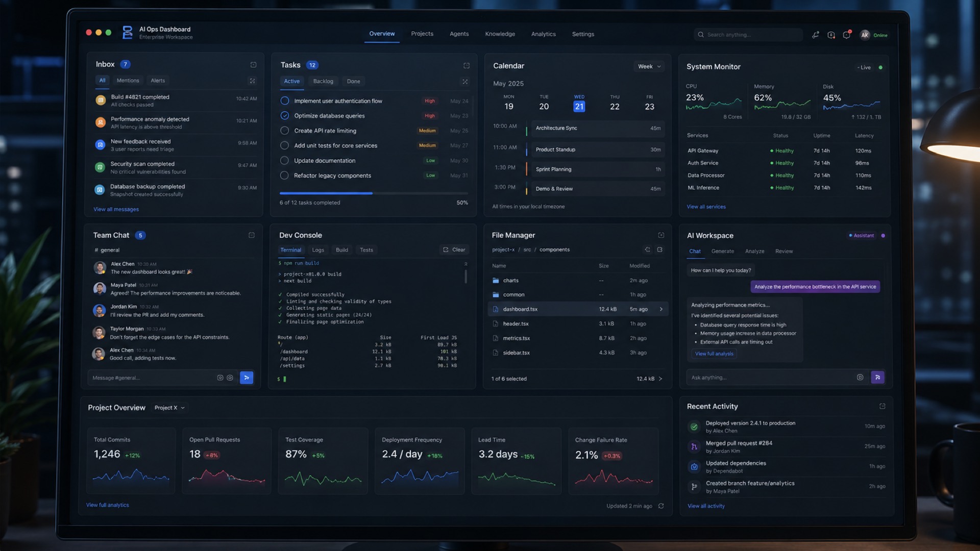Check off Add unit tests for core services
This screenshot has width=980, height=551.
click(285, 145)
